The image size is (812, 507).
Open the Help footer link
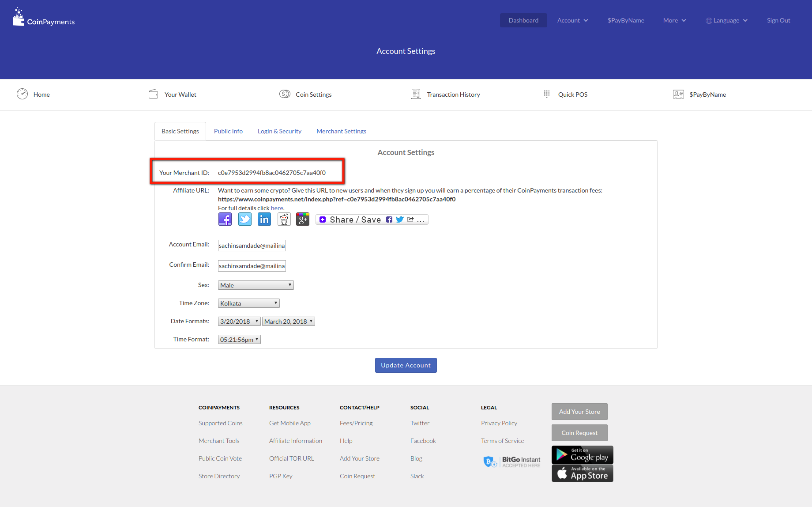[346, 441]
